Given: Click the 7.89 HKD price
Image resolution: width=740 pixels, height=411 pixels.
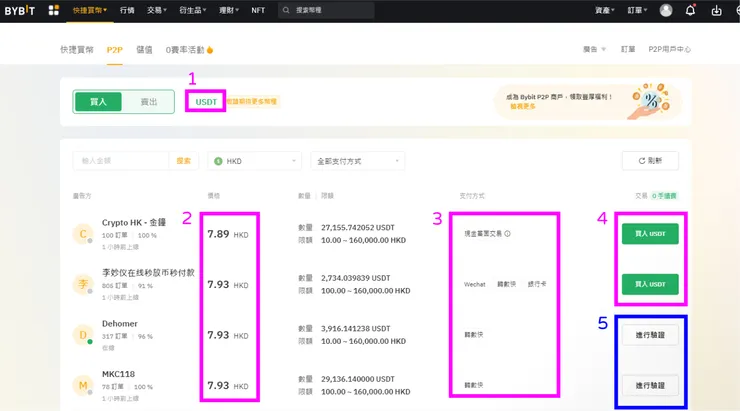Looking at the screenshot, I should pyautogui.click(x=227, y=234).
